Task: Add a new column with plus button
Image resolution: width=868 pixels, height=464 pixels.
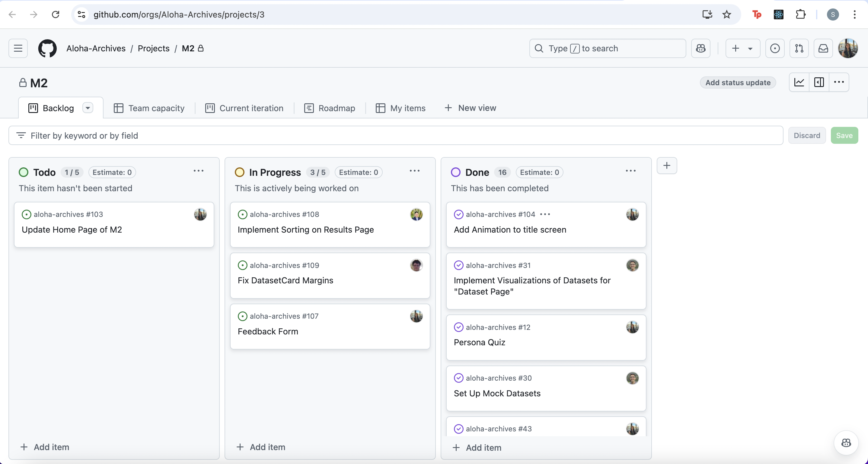Action: coord(666,166)
